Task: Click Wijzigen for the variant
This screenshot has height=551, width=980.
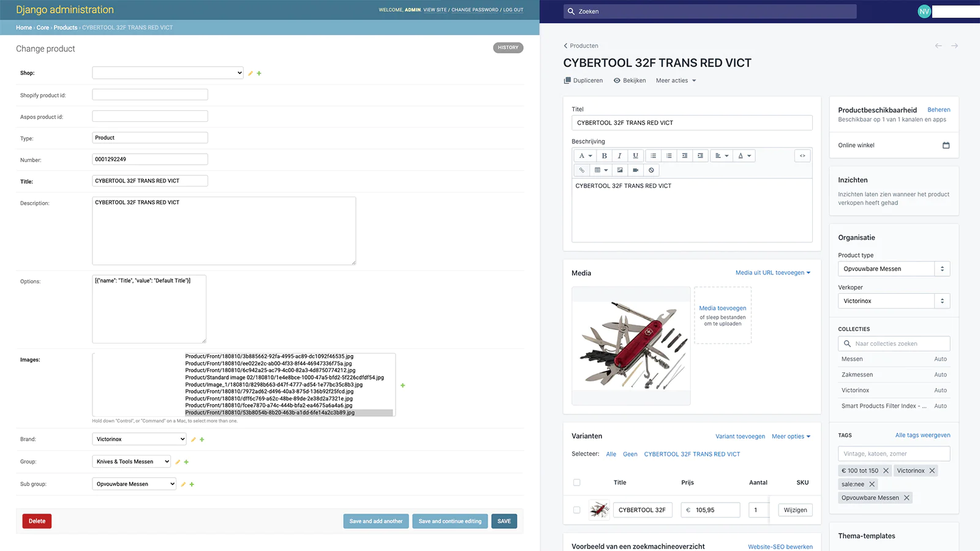Action: point(795,510)
